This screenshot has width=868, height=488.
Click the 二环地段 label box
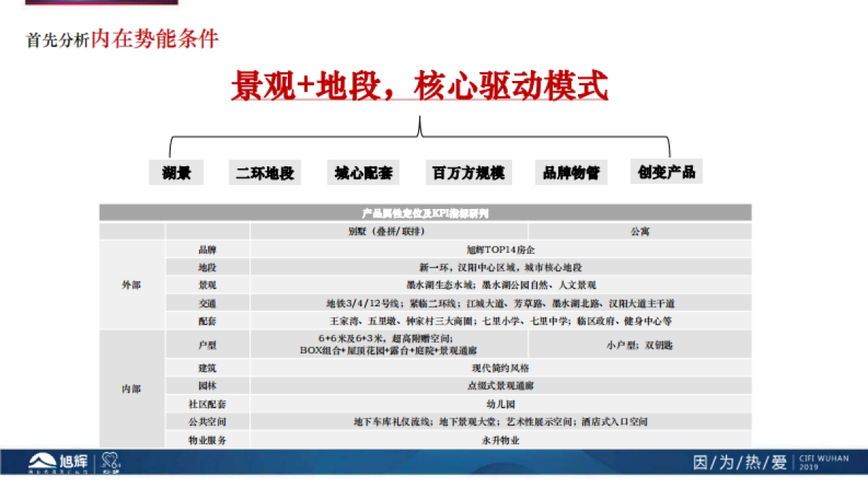(x=265, y=172)
